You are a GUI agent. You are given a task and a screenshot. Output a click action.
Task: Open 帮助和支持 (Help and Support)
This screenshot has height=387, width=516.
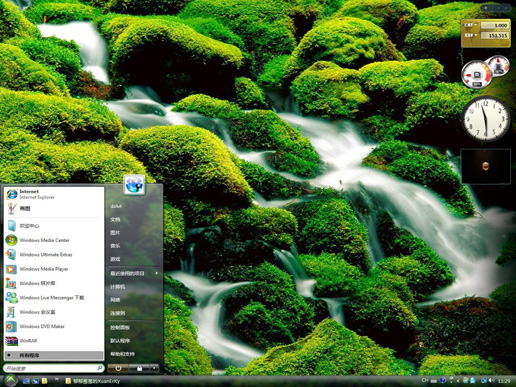point(122,354)
